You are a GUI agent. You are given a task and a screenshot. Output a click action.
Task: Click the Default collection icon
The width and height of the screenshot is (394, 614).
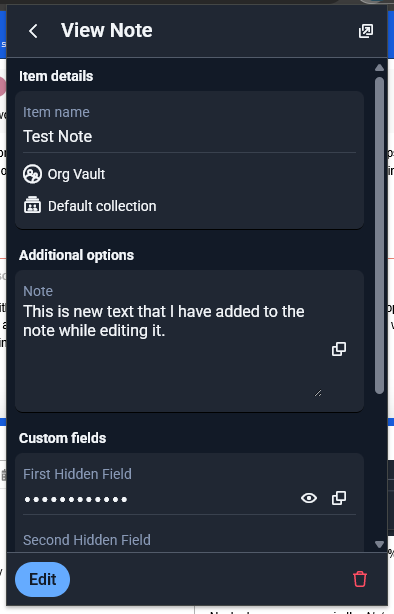(x=32, y=205)
